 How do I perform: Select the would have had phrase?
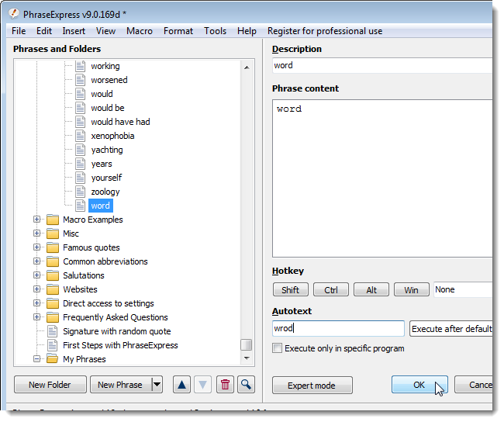coord(120,122)
